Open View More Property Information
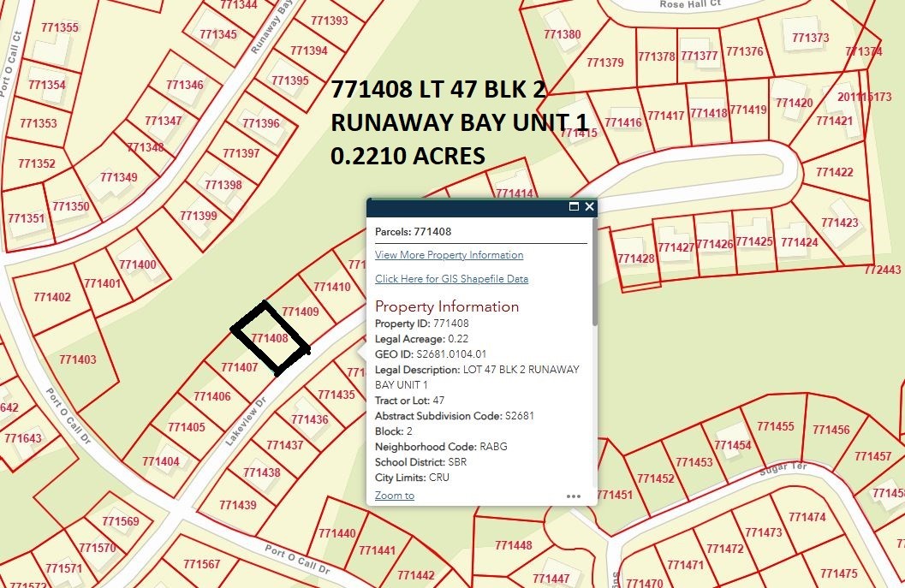The image size is (905, 588). tap(449, 254)
